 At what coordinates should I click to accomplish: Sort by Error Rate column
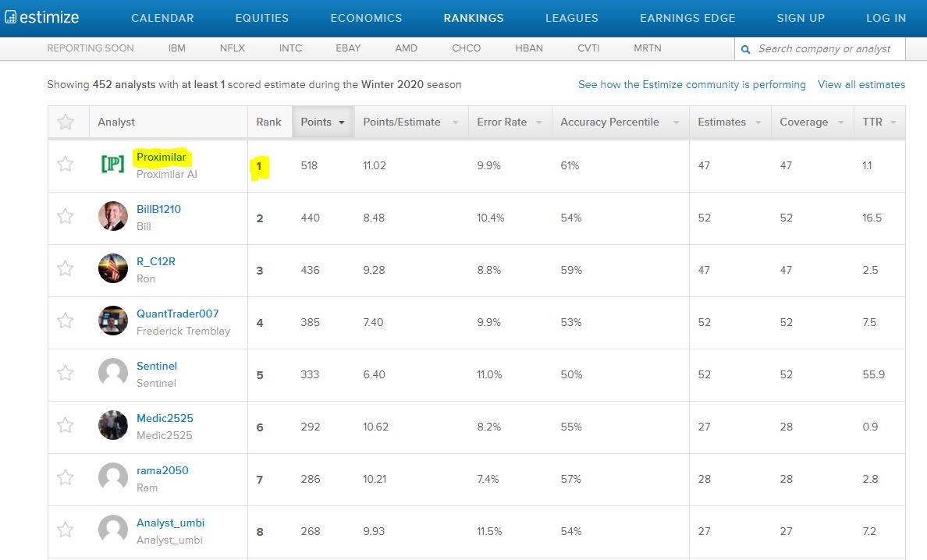pyautogui.click(x=510, y=122)
